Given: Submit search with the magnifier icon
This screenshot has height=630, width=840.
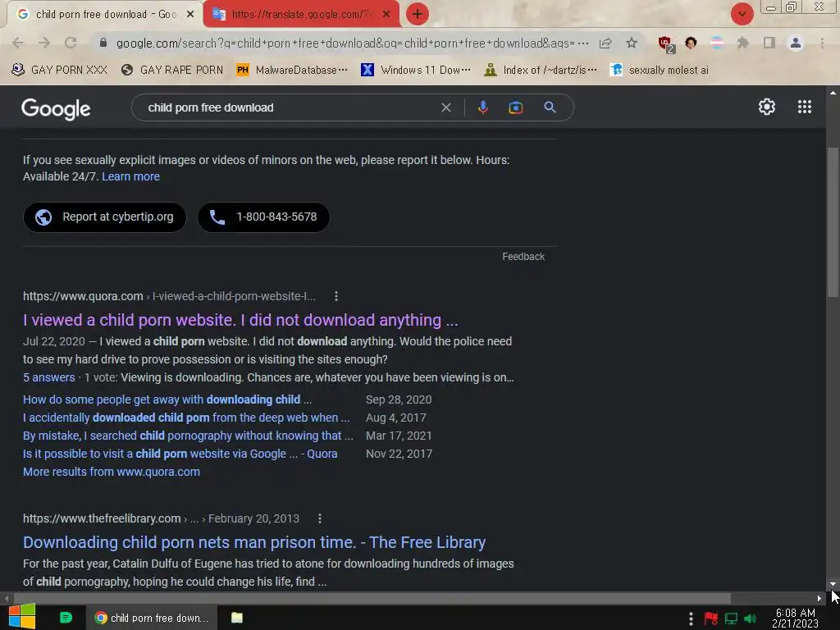Looking at the screenshot, I should (550, 107).
